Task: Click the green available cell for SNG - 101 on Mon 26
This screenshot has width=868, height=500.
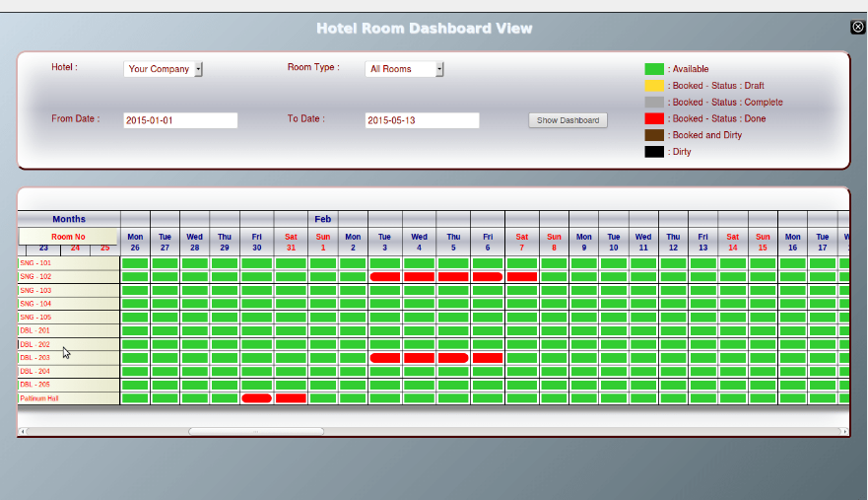Action: point(135,263)
